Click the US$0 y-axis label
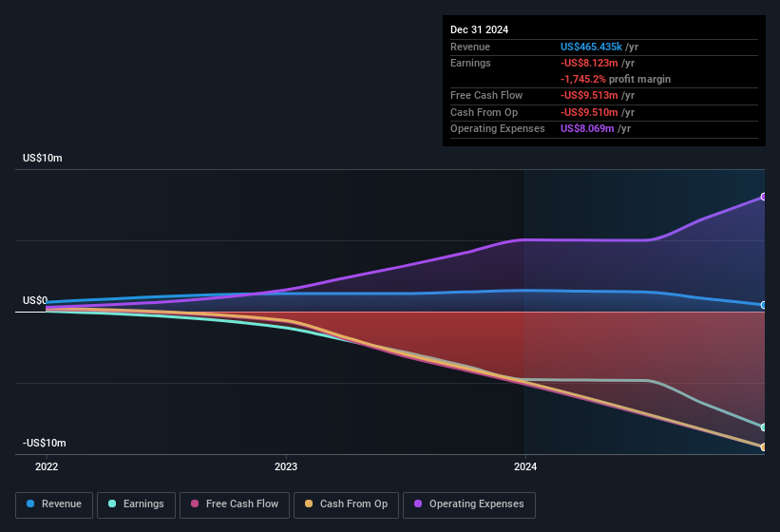Image resolution: width=780 pixels, height=532 pixels. tap(35, 300)
